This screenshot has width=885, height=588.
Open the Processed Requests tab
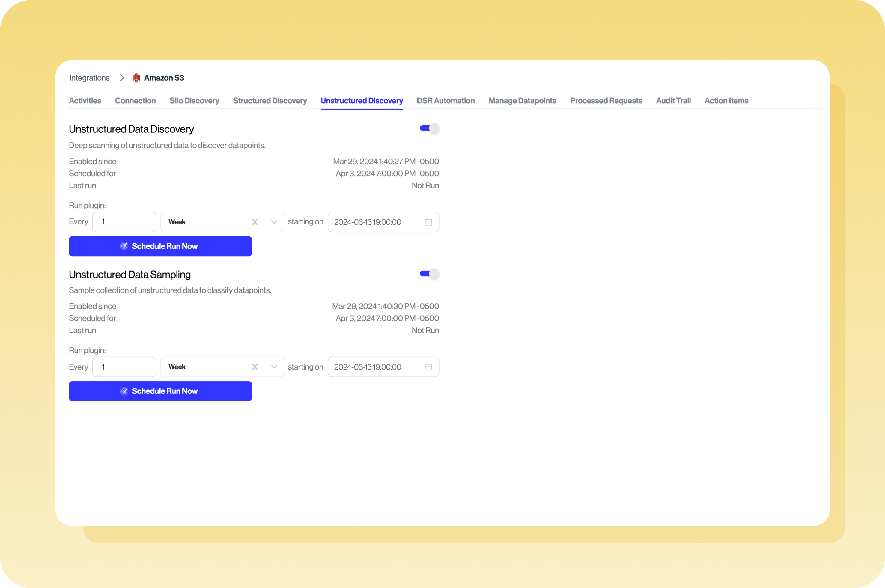(606, 100)
